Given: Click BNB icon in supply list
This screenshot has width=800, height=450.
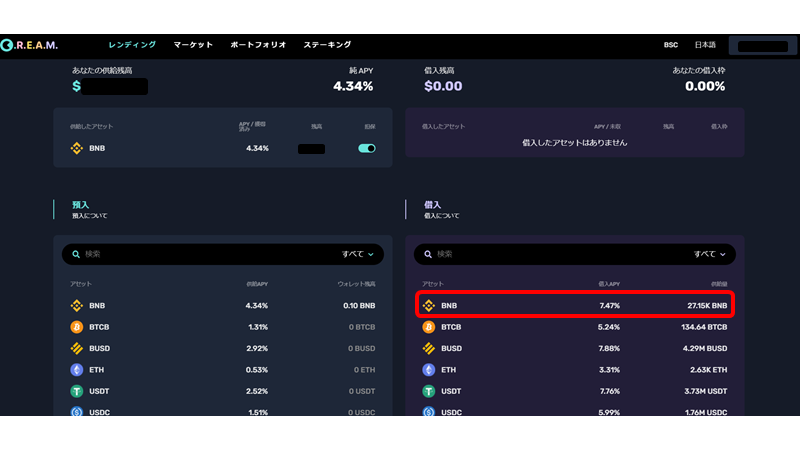Looking at the screenshot, I should pos(77,306).
